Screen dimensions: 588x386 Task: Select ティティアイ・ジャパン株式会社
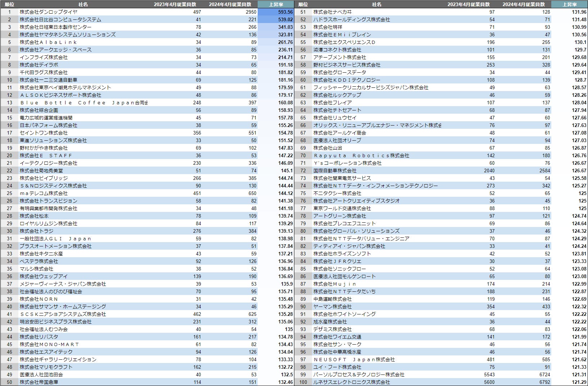pyautogui.click(x=349, y=246)
